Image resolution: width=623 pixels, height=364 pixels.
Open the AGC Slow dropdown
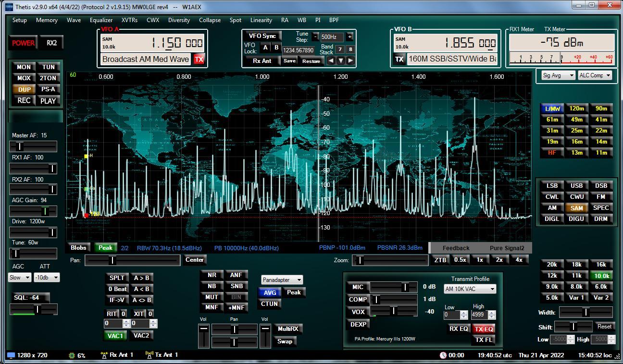click(x=20, y=278)
